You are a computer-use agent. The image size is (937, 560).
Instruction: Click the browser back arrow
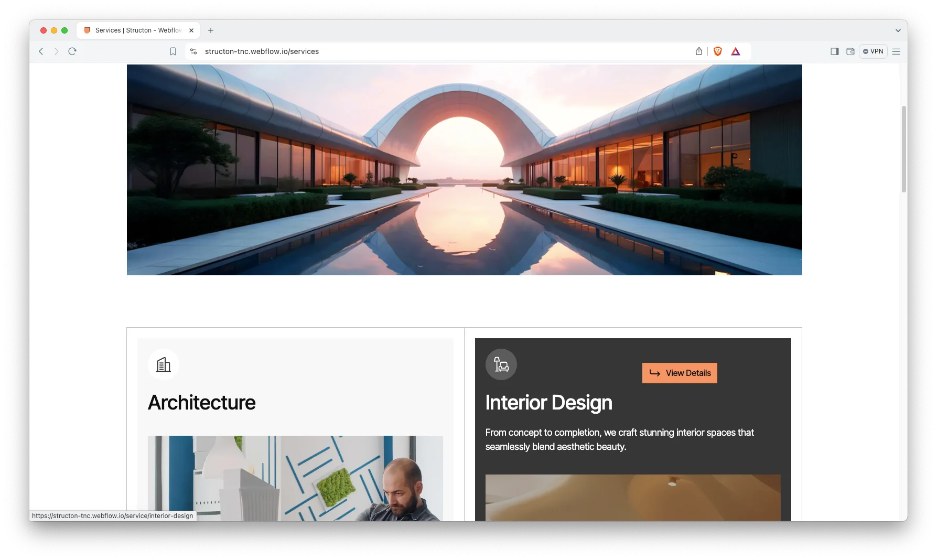[x=41, y=51]
